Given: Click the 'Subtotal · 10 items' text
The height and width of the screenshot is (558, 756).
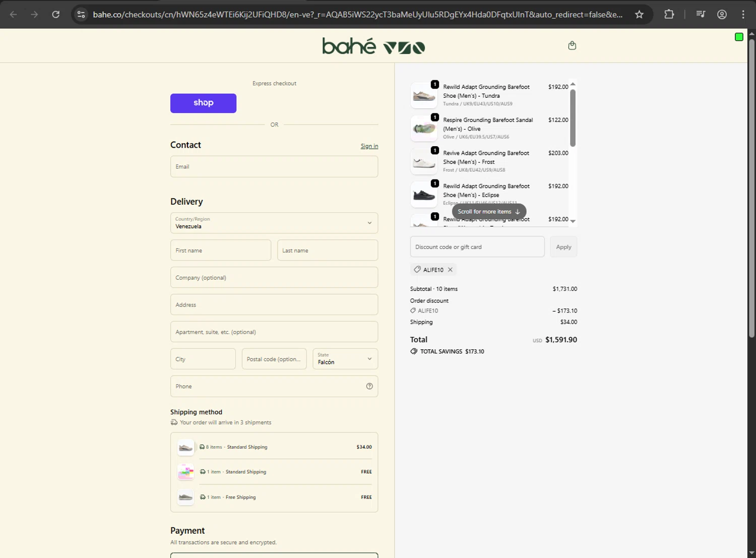Looking at the screenshot, I should tap(434, 289).
